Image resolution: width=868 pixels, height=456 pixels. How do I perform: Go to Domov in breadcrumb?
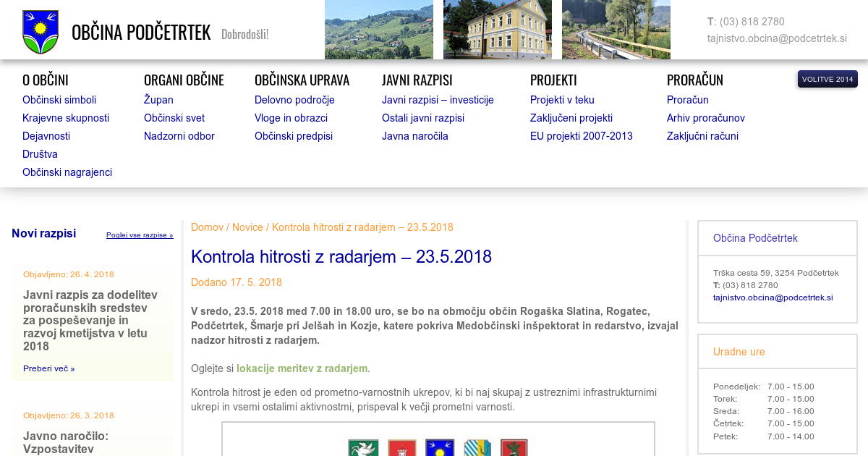[207, 227]
